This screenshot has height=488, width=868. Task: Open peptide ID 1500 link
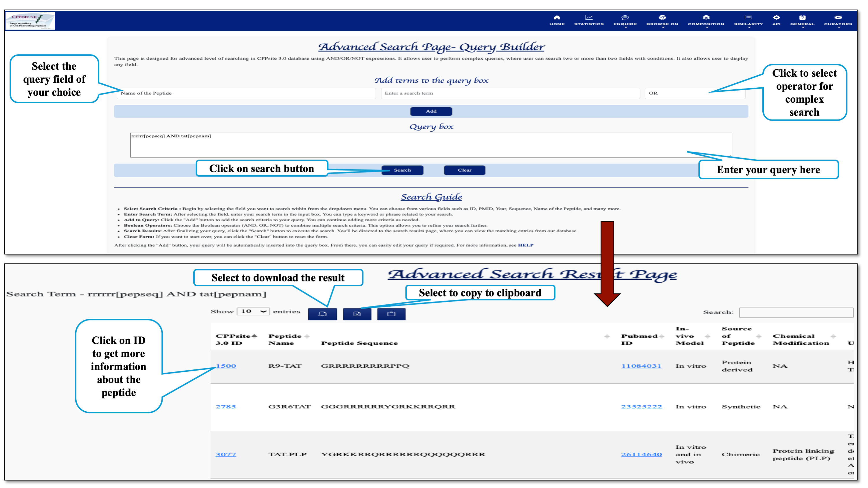pos(226,366)
